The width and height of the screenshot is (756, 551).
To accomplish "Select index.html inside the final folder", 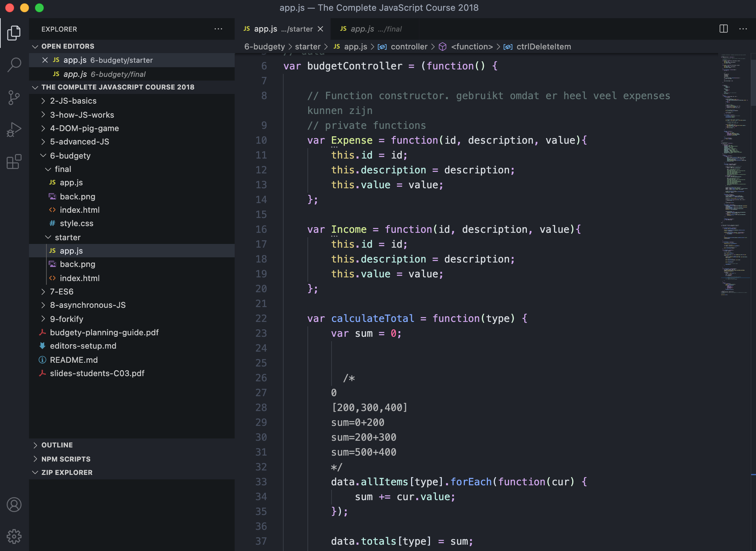I will pos(79,210).
